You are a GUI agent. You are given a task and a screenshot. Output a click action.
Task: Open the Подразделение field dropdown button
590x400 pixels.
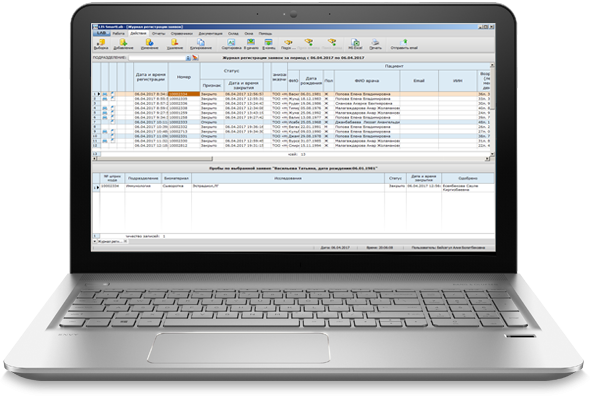click(x=188, y=58)
